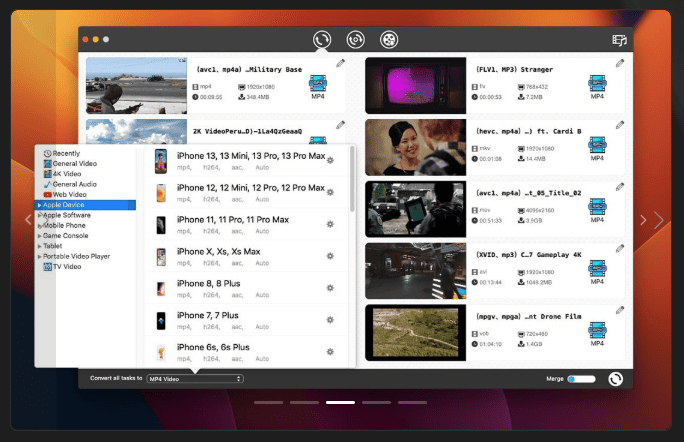Choose the iPhone 8, 8 Plus preset
Viewport: 684px width, 442px height.
click(246, 288)
